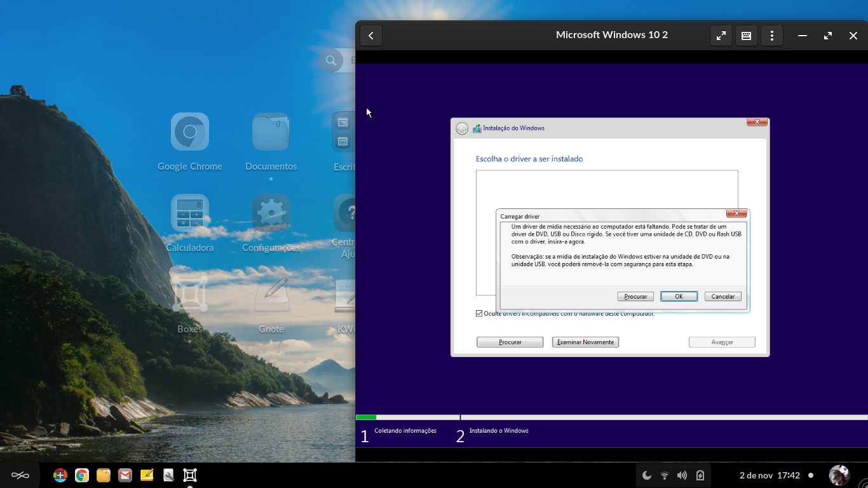This screenshot has width=868, height=488.
Task: Open battery status in system tray
Action: point(700,475)
